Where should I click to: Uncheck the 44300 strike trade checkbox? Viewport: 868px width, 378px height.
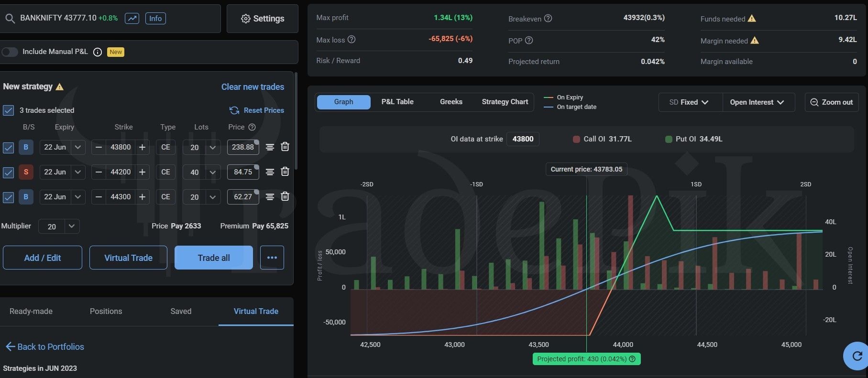[8, 197]
